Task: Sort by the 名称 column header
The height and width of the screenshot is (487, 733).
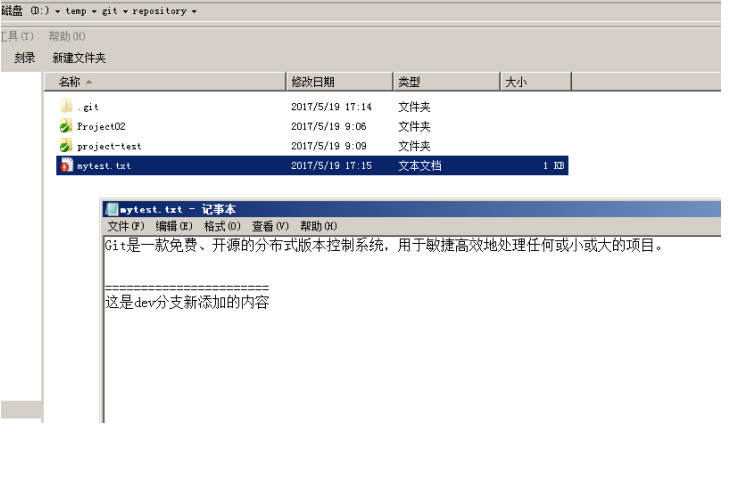Action: 165,82
